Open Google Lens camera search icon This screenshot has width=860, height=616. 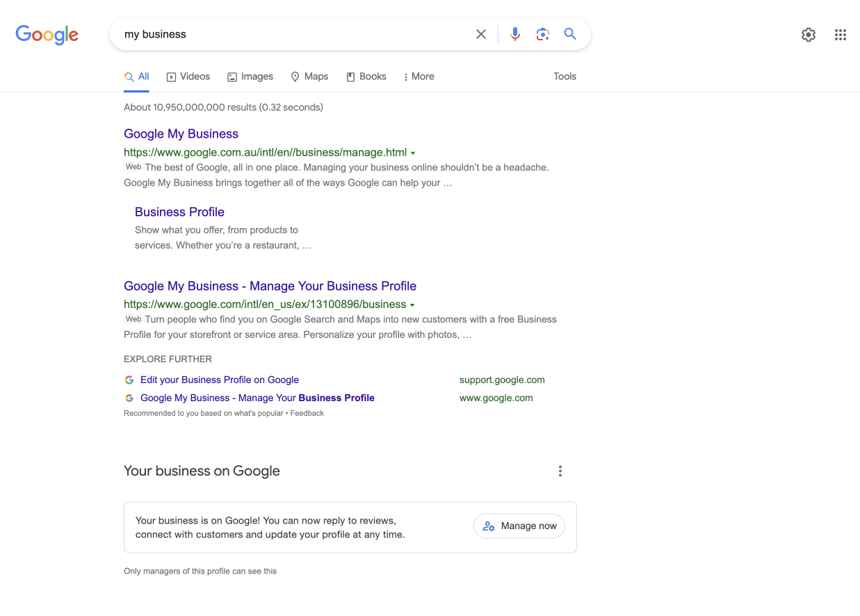543,34
